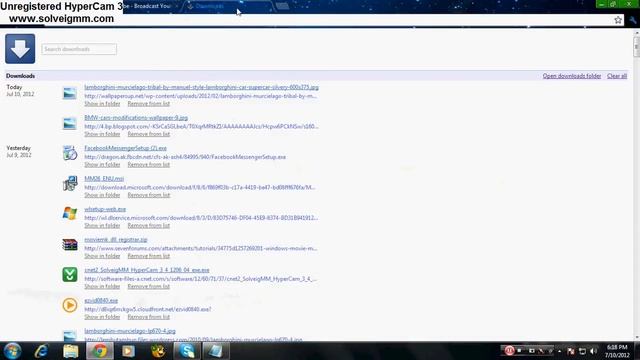
Task: Click the orange ezvid play icon
Action: 70,305
